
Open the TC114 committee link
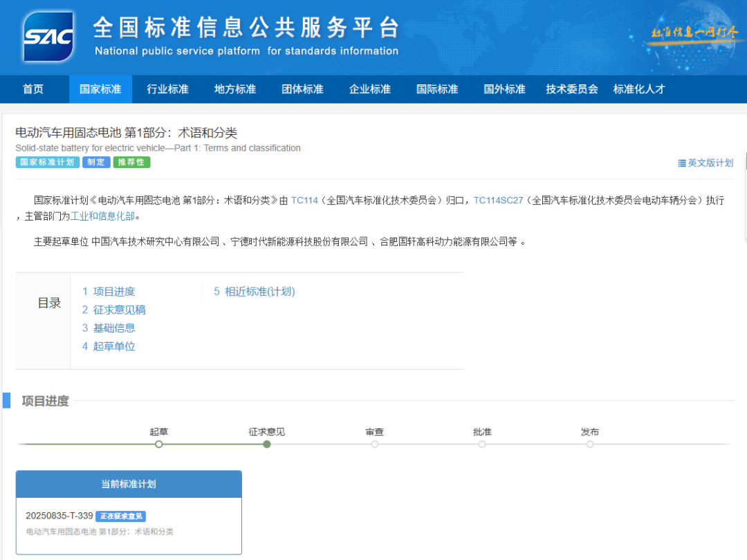[x=304, y=200]
